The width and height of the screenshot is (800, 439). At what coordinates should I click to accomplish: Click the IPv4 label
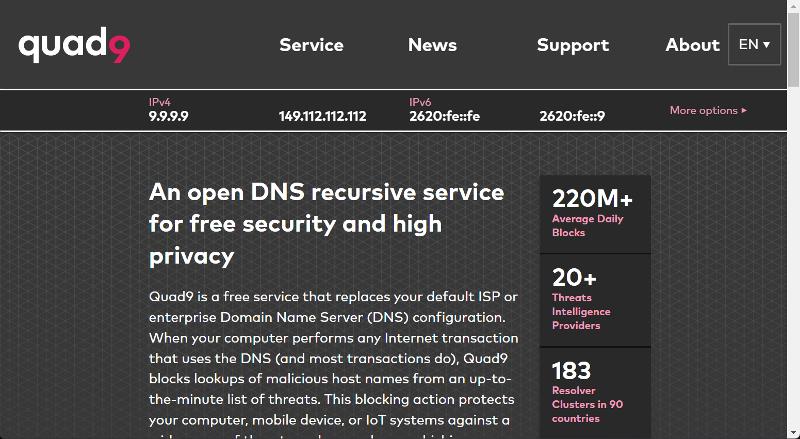[x=159, y=102]
